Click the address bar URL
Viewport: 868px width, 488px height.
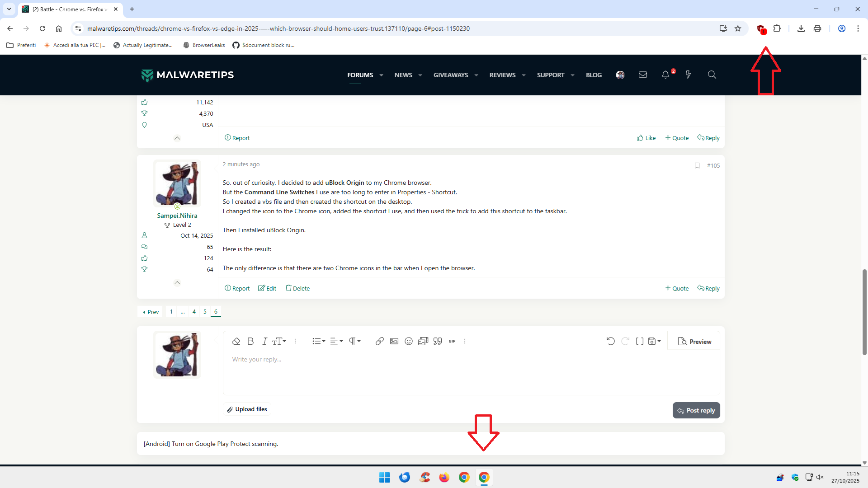(x=278, y=28)
